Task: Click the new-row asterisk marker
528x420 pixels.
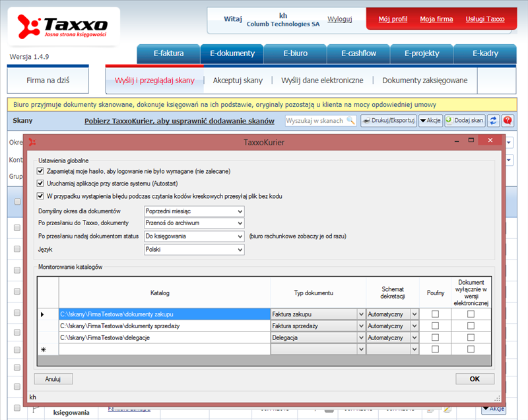Action: 44,349
